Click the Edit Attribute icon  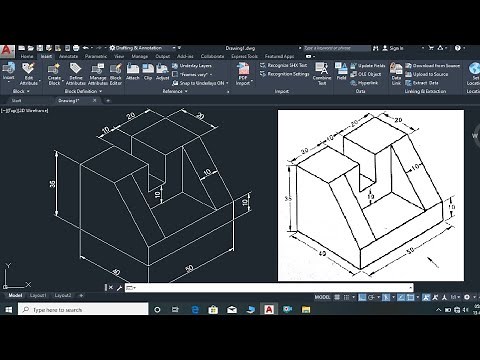pos(29,68)
